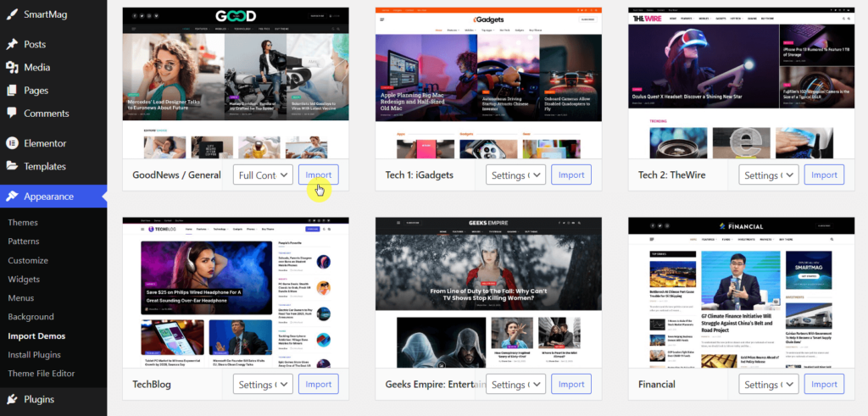Viewport: 868px width, 416px height.
Task: Import the Tech 1: iGadgets demo
Action: click(x=571, y=175)
